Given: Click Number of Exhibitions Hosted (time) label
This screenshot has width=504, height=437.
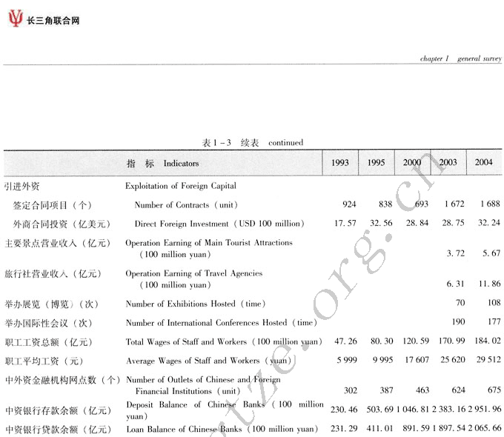Looking at the screenshot, I should [x=196, y=304].
